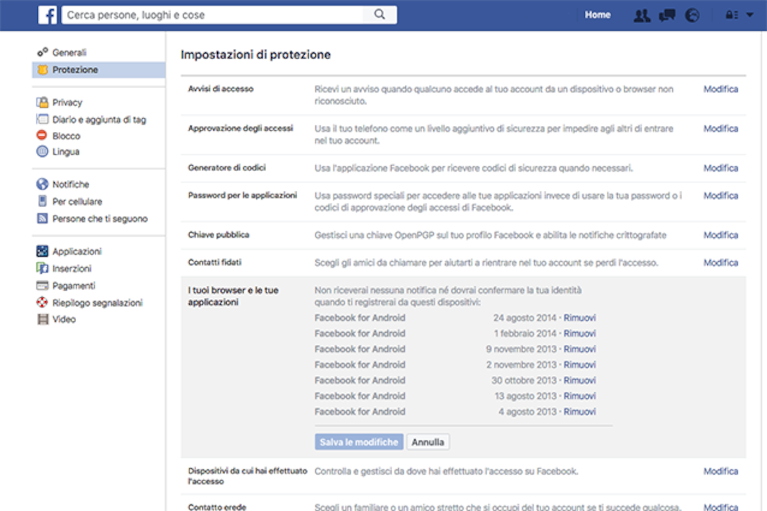Select the Protezione sidebar item
767x511 pixels.
[99, 70]
